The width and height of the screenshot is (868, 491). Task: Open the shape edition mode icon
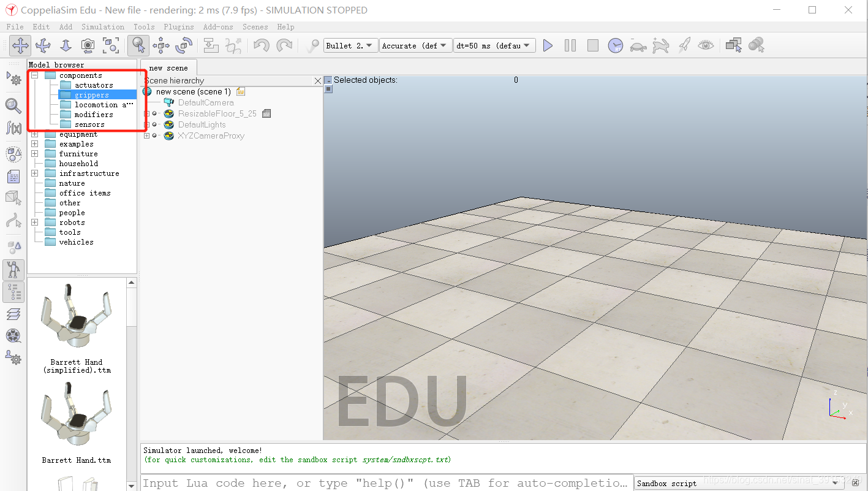coord(13,198)
